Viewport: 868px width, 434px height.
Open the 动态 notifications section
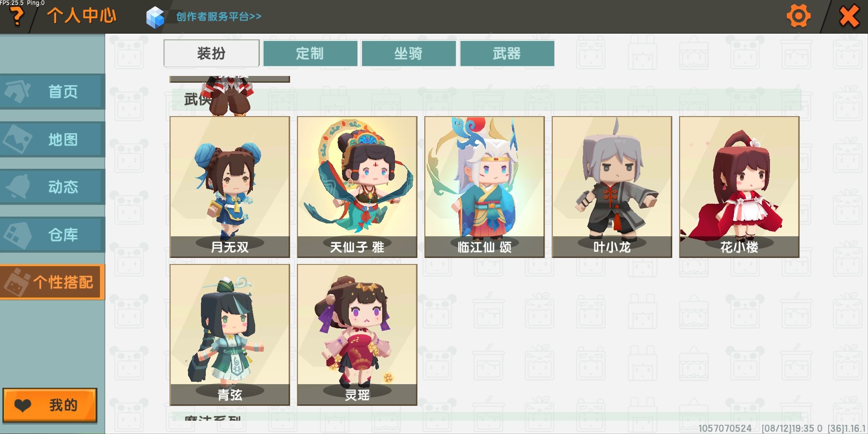coord(52,187)
